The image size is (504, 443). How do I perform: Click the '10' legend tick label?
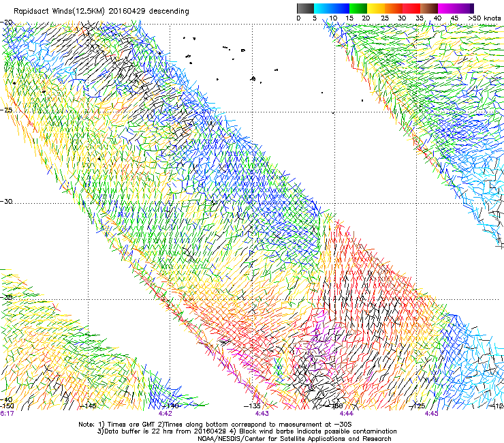click(x=333, y=18)
